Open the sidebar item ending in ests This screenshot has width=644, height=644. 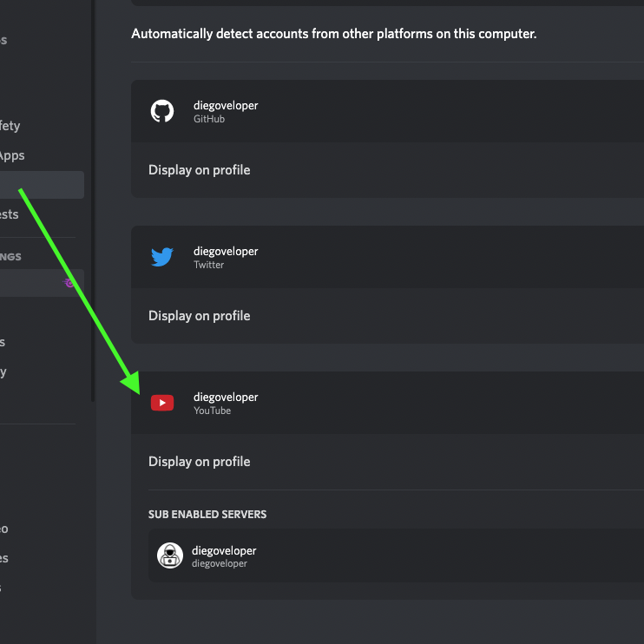click(10, 214)
